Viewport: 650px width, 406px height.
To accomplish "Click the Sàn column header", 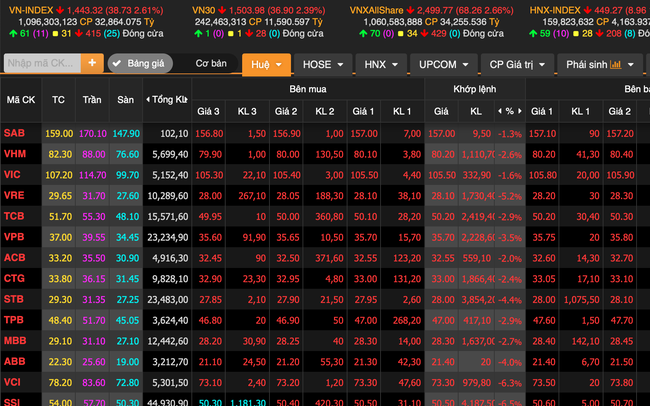I will (126, 100).
